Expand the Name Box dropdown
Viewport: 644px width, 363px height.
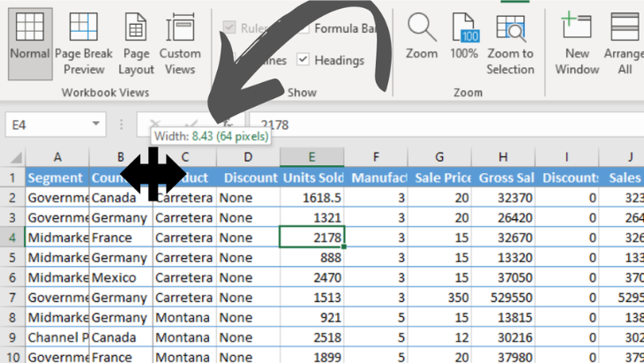[x=95, y=124]
